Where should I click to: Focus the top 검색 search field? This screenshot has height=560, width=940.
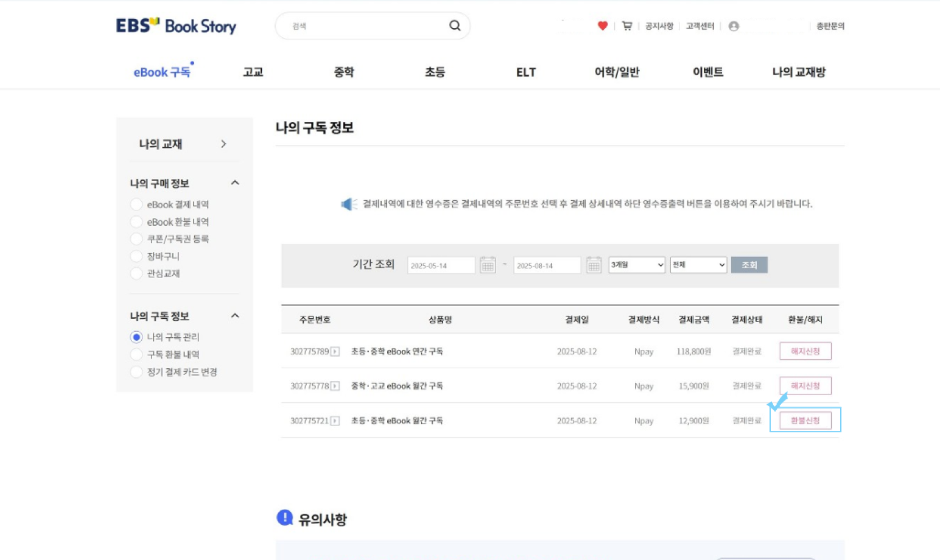tap(365, 26)
